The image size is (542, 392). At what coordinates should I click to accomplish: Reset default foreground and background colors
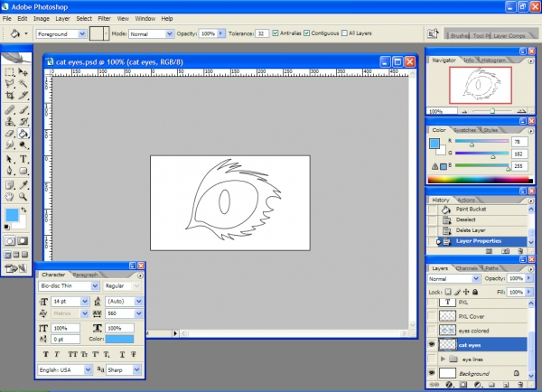point(6,227)
